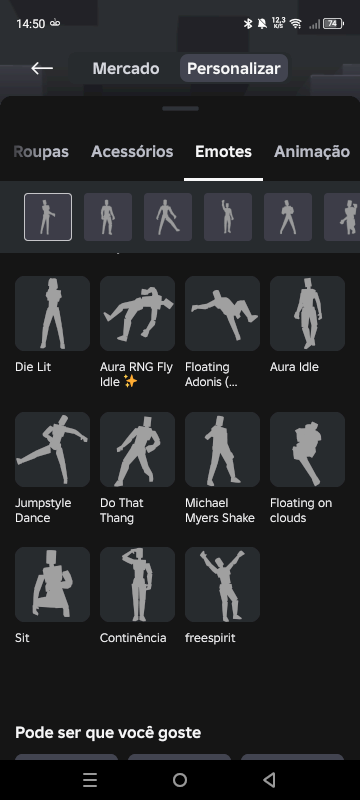This screenshot has height=800, width=360.
Task: Choose the Aura RNG Fly Idle emote
Action: 138,313
